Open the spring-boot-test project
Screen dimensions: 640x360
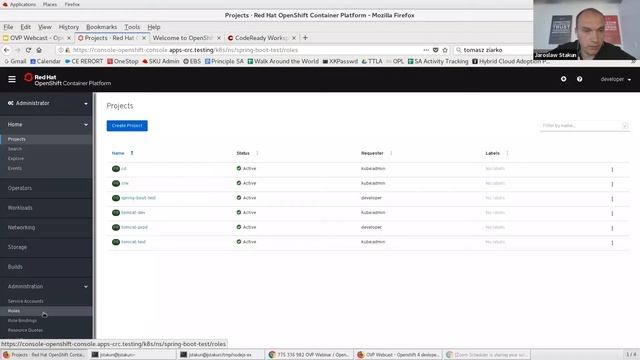[138, 198]
